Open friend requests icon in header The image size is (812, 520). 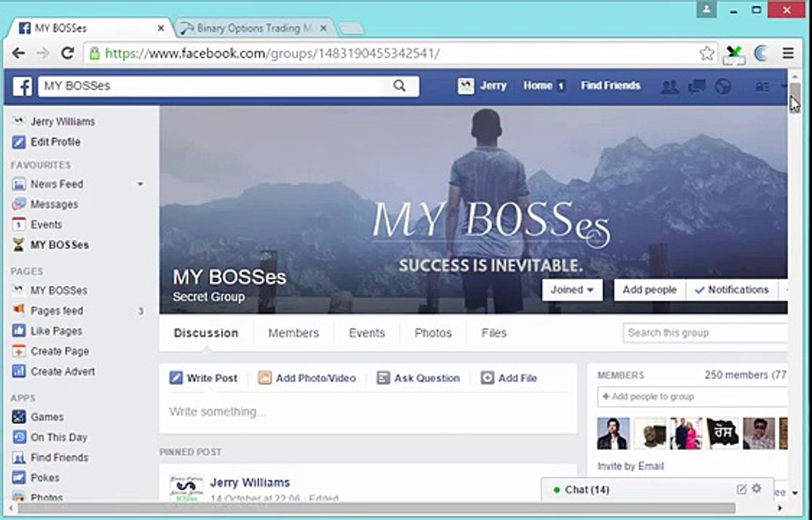[x=670, y=87]
